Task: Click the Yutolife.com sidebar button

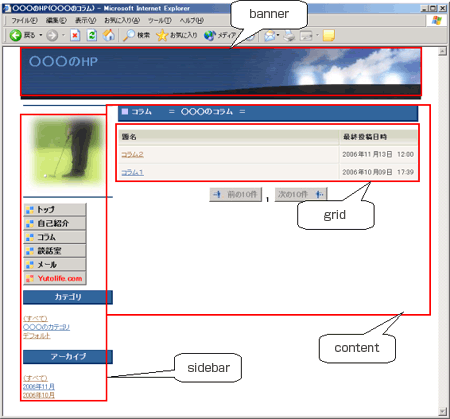Action: pyautogui.click(x=55, y=278)
